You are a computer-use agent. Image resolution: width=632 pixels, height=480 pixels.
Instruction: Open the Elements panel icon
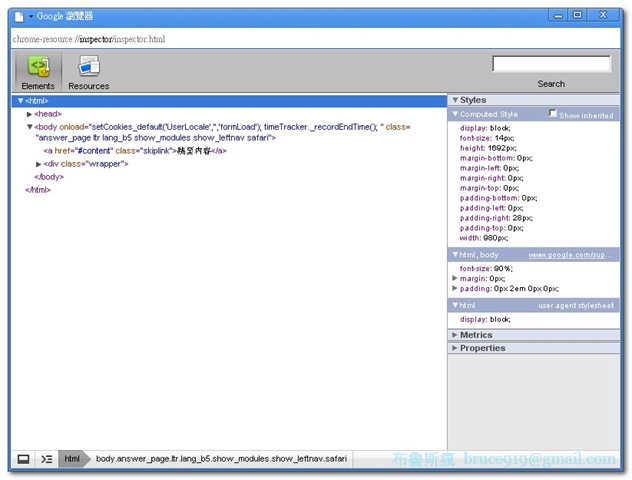[x=38, y=72]
